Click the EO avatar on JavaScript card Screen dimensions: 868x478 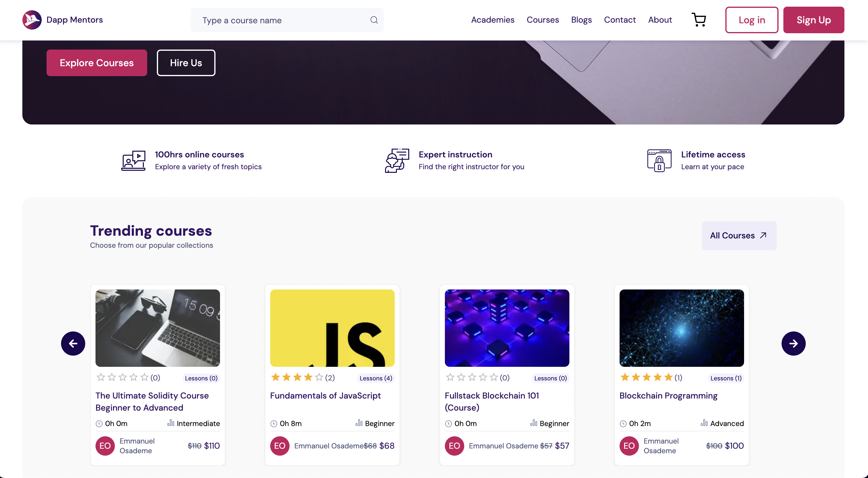279,446
